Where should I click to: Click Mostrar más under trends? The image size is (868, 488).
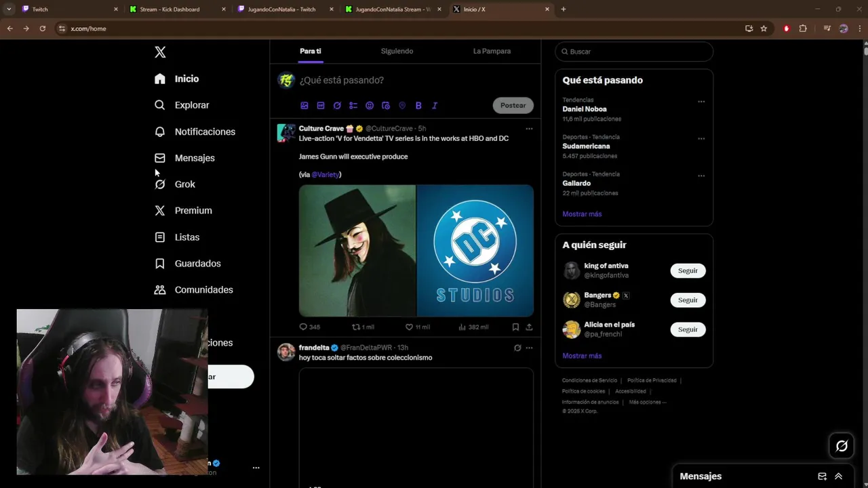coord(582,214)
